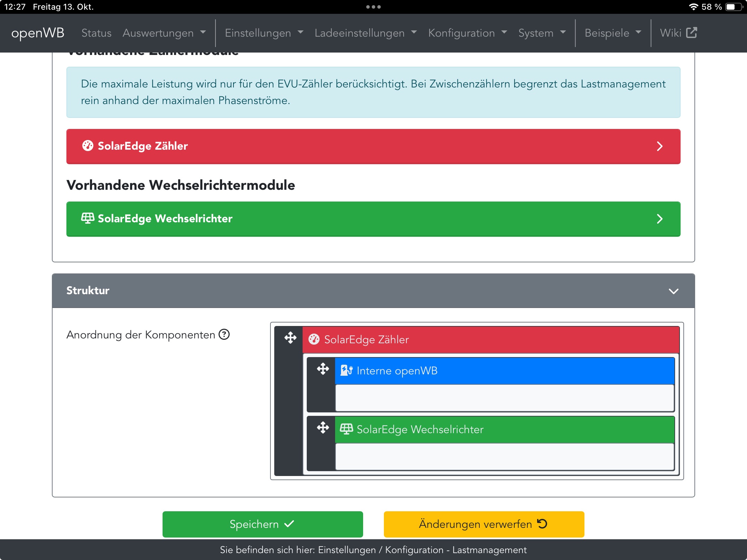Viewport: 747px width, 560px height.
Task: Click empty drop area under SolarEdge Wechselrichter
Action: (504, 457)
